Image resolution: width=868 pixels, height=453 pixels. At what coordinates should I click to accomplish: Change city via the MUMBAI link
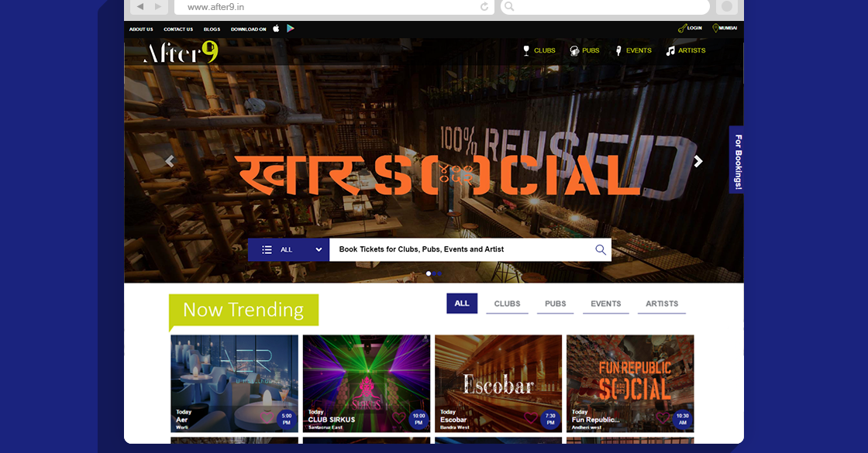pos(728,28)
